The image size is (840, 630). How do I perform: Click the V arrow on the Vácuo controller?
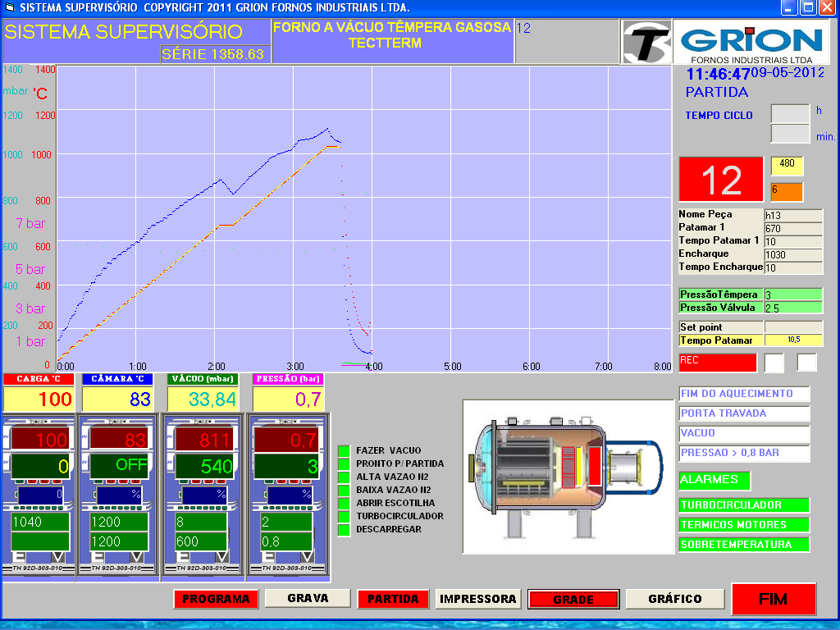(x=221, y=557)
